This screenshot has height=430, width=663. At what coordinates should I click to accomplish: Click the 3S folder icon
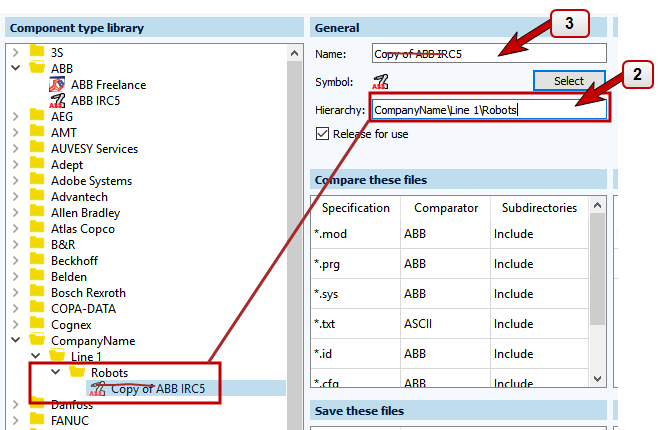pyautogui.click(x=37, y=52)
